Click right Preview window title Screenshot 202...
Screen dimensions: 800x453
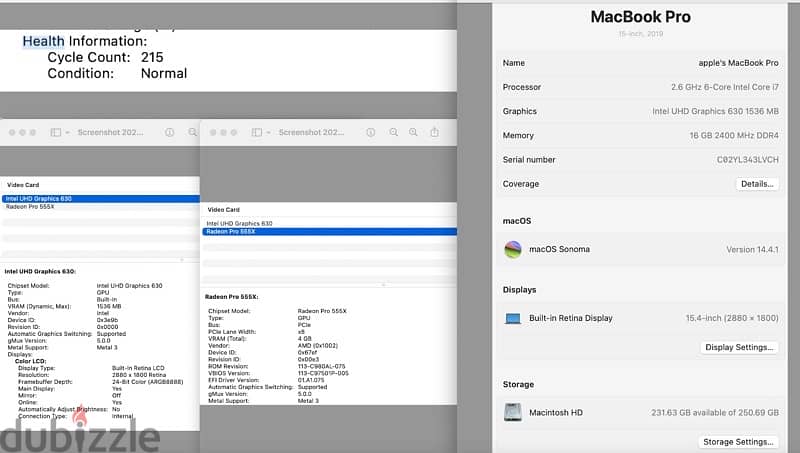coord(311,132)
